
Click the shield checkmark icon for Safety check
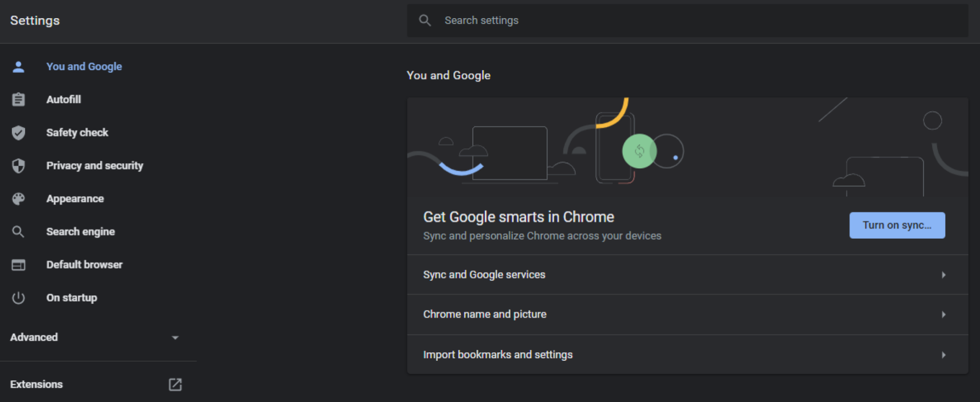(18, 133)
